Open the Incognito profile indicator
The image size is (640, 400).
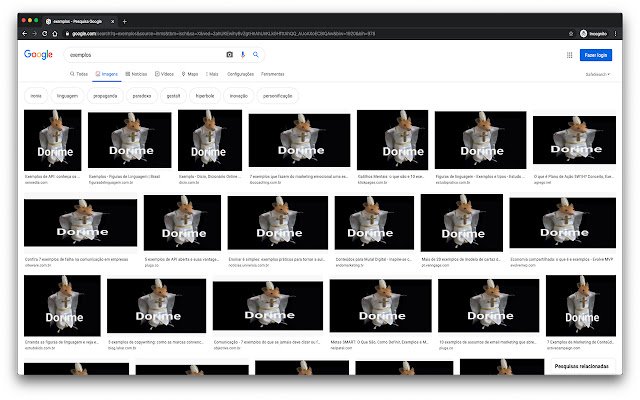click(x=593, y=33)
